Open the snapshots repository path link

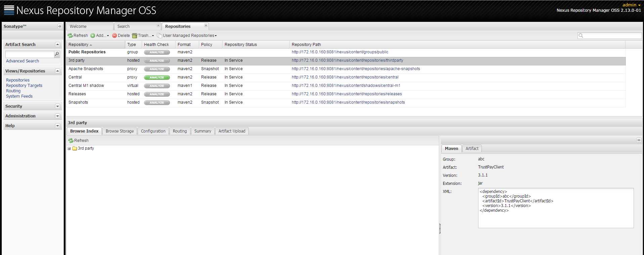coord(348,102)
